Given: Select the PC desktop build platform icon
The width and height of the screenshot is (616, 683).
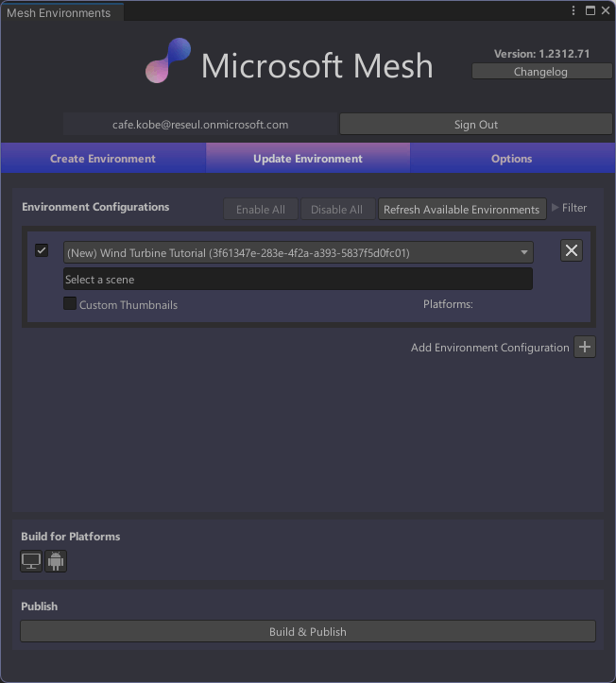Looking at the screenshot, I should [31, 560].
